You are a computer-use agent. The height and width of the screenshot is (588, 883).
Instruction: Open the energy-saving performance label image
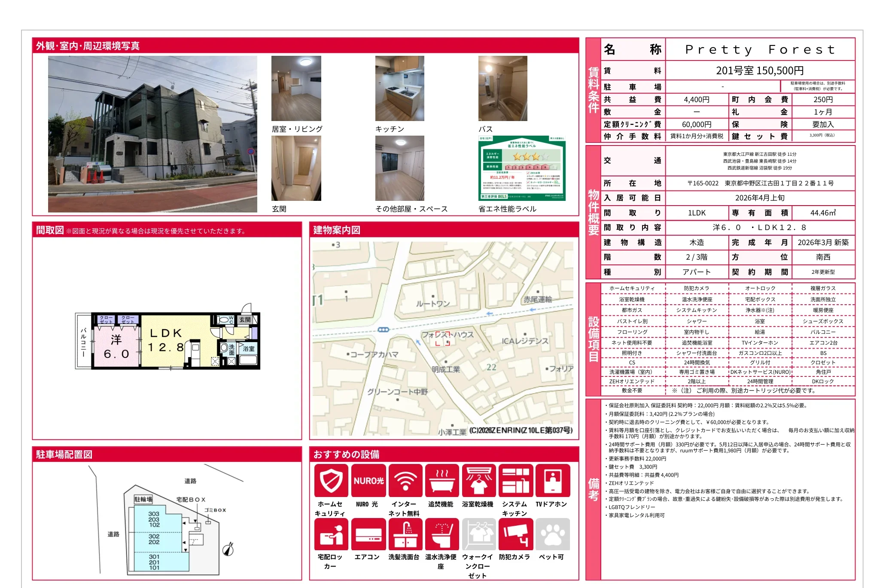[522, 168]
